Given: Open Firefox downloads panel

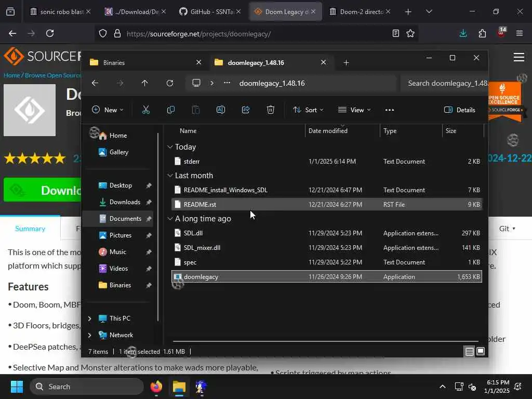Looking at the screenshot, I should (x=463, y=33).
